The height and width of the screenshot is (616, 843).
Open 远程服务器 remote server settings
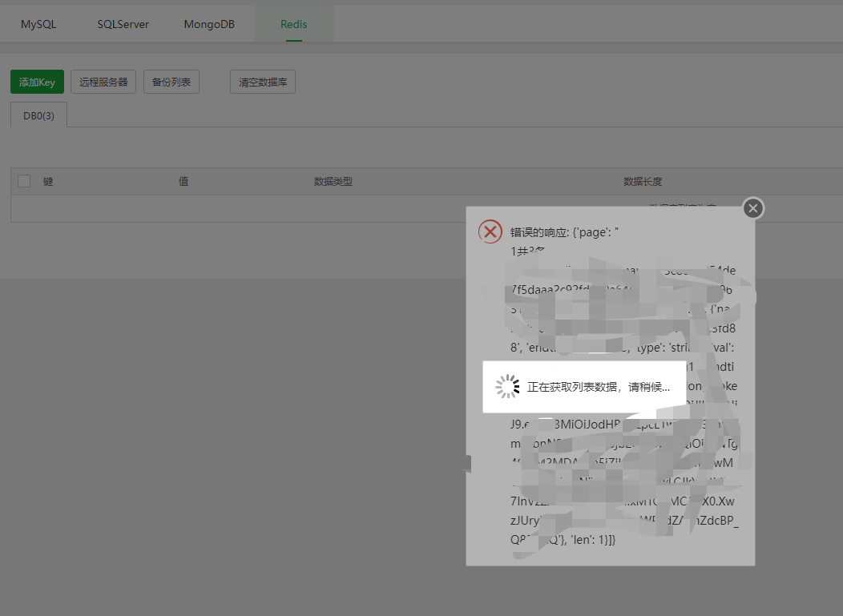(103, 82)
